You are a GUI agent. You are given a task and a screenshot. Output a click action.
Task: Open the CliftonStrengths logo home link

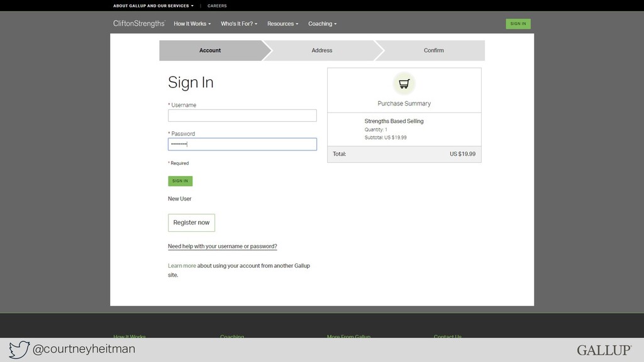139,23
